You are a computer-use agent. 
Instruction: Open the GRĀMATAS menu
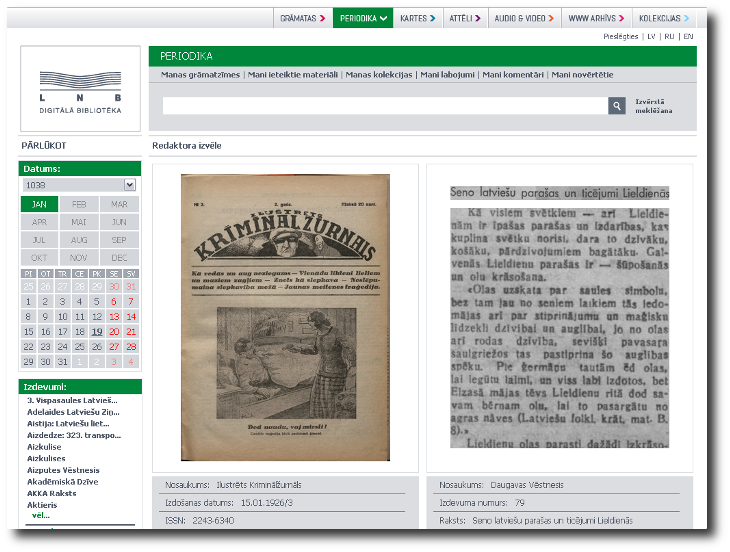pyautogui.click(x=303, y=18)
